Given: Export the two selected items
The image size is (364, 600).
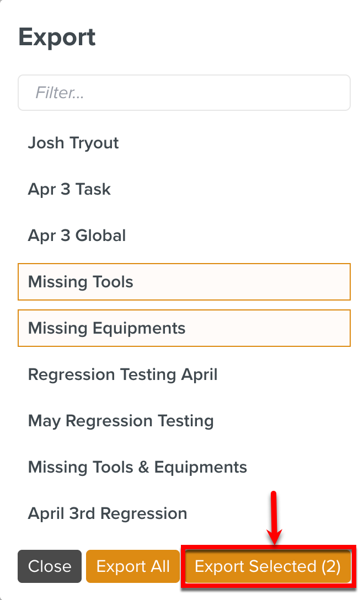Looking at the screenshot, I should pos(267,566).
